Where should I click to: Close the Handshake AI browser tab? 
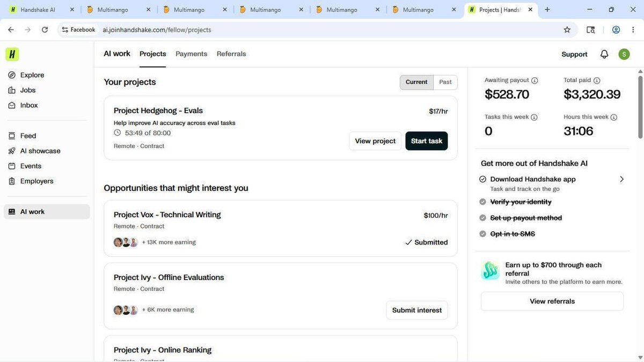72,10
